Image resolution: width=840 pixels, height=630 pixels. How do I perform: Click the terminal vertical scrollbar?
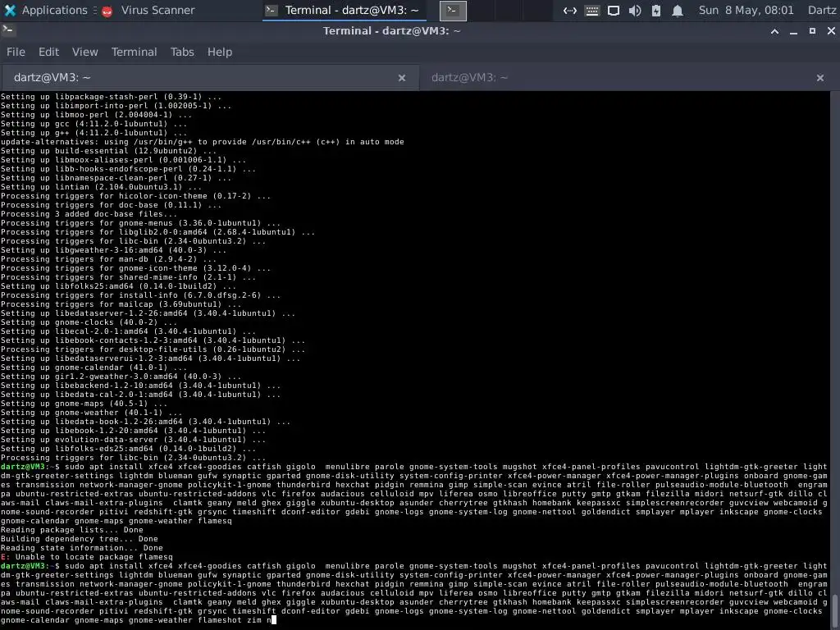pos(834,359)
